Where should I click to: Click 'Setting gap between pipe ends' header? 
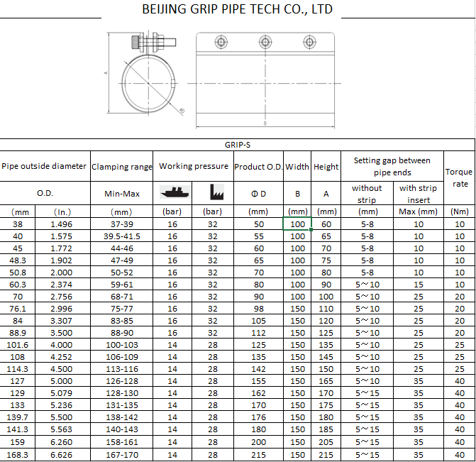point(392,166)
